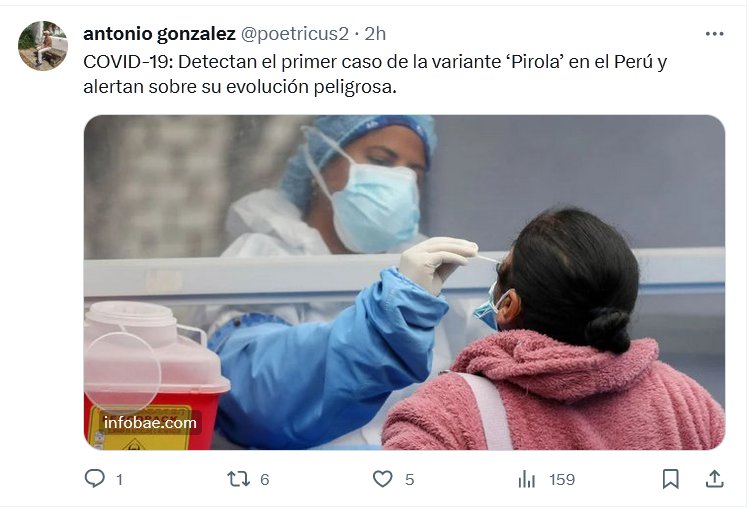Click the tweet text about Pirola variant

pos(375,74)
